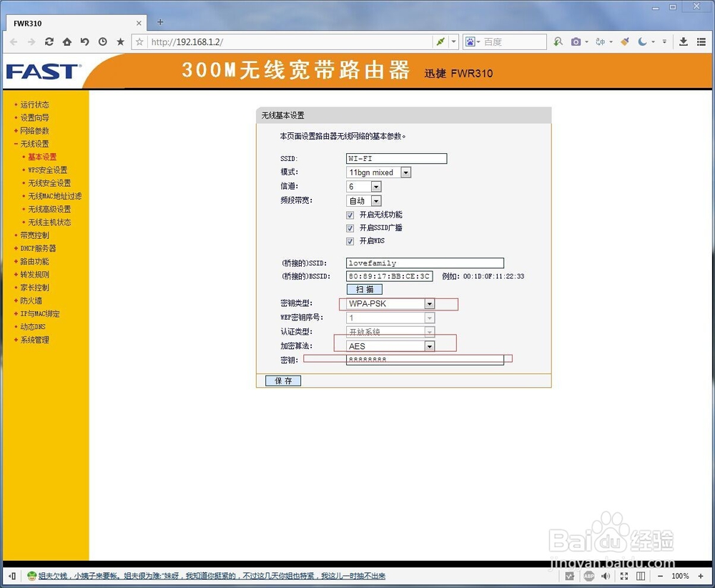
Task: Open 设置向导 in sidebar
Action: 34,118
